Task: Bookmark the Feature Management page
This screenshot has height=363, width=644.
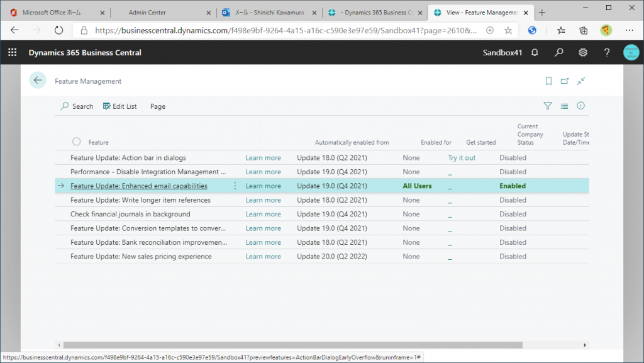Action: click(548, 81)
